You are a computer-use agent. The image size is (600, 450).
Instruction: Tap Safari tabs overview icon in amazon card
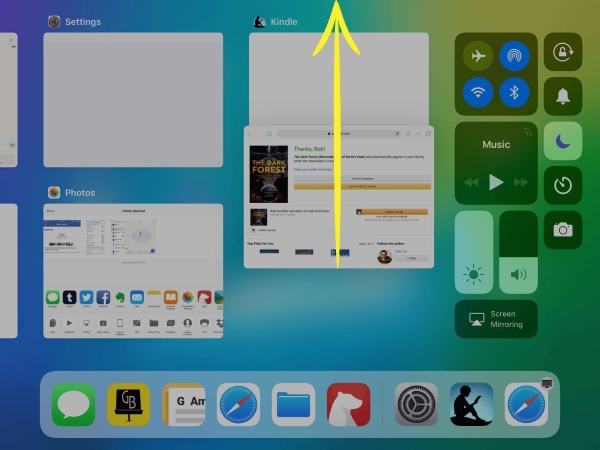pyautogui.click(x=428, y=134)
